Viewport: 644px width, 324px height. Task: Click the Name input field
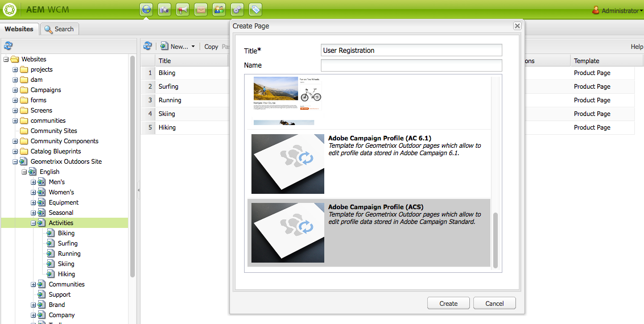pyautogui.click(x=411, y=65)
